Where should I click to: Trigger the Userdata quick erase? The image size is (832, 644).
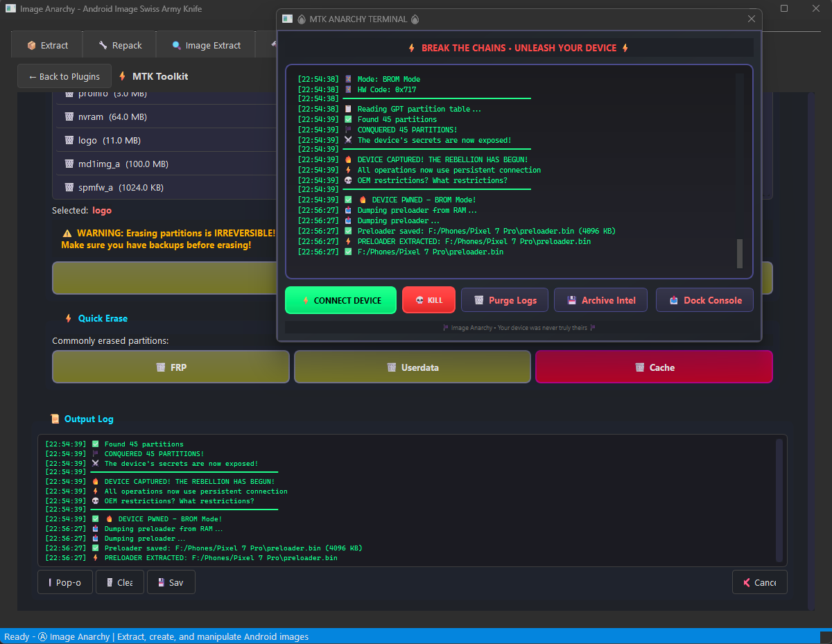click(x=412, y=366)
